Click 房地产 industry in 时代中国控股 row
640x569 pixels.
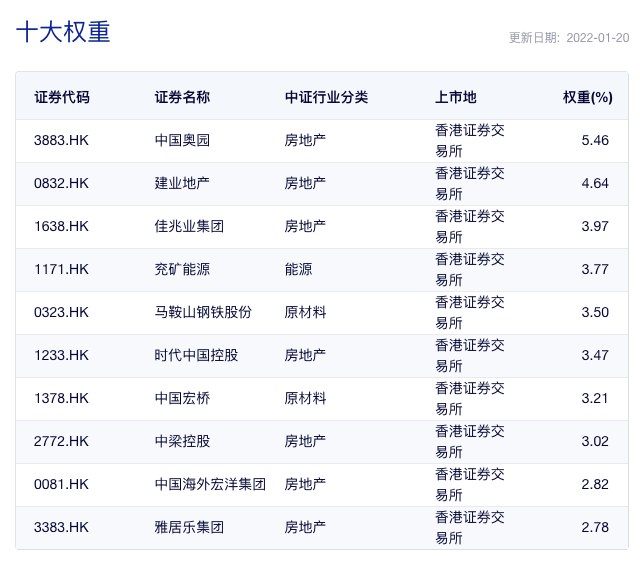coord(305,355)
